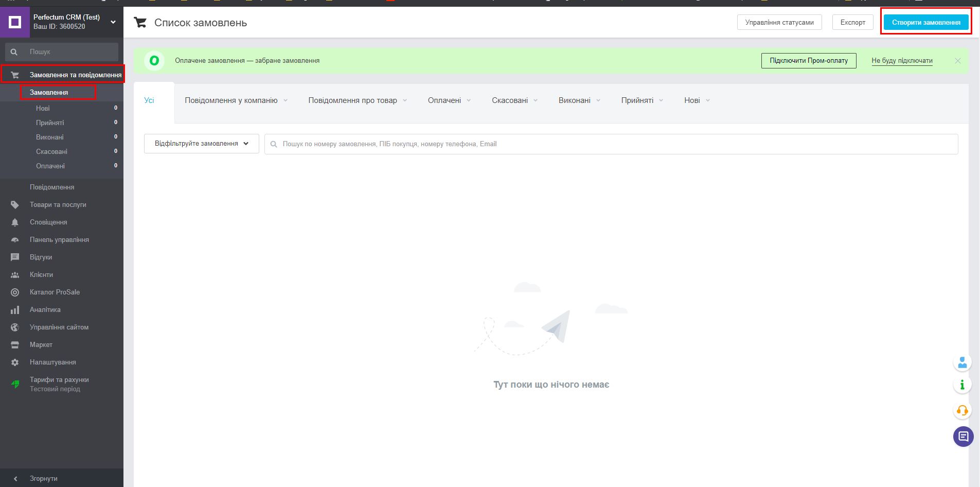The image size is (980, 487).
Task: Switch to the Усі tab
Action: click(149, 100)
